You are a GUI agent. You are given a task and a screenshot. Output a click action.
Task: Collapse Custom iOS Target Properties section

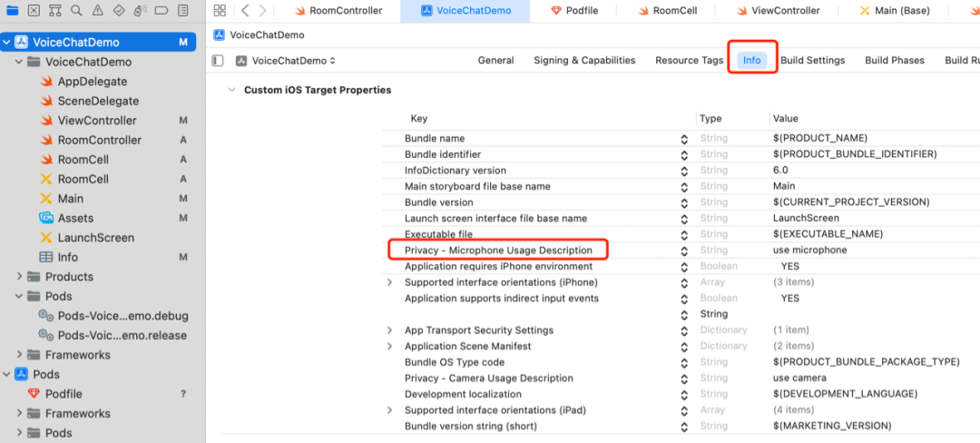[x=230, y=91]
